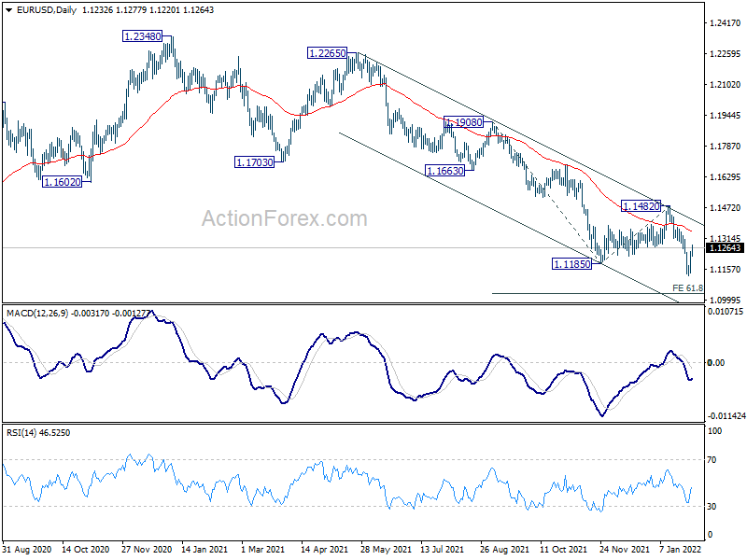Screen dimensions: 747x560
Task: Click the 1.11850 price label
Action: pos(571,264)
